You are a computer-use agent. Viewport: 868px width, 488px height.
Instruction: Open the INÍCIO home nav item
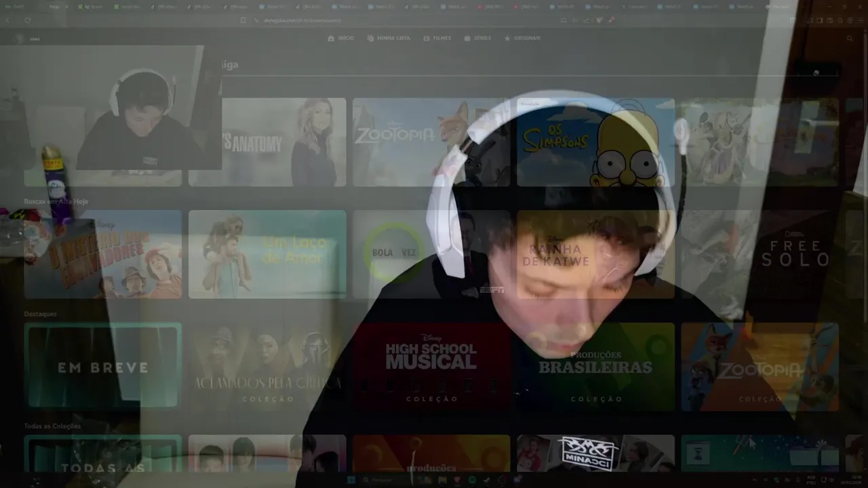click(340, 38)
